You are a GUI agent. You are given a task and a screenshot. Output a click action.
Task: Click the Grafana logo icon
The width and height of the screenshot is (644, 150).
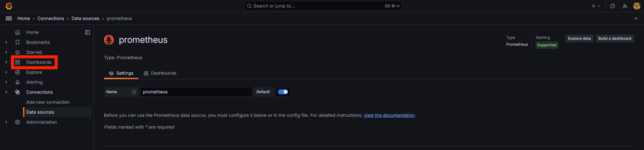click(9, 6)
